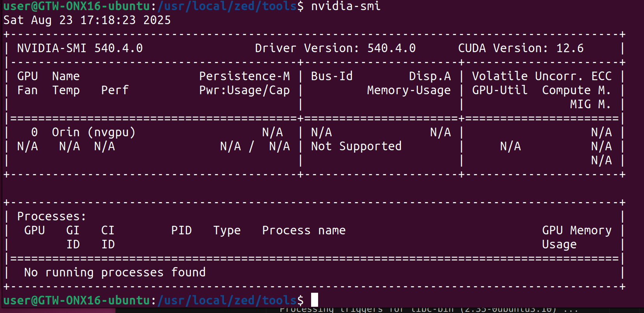Click the CUDA Version: 12.6 text

(x=520, y=48)
